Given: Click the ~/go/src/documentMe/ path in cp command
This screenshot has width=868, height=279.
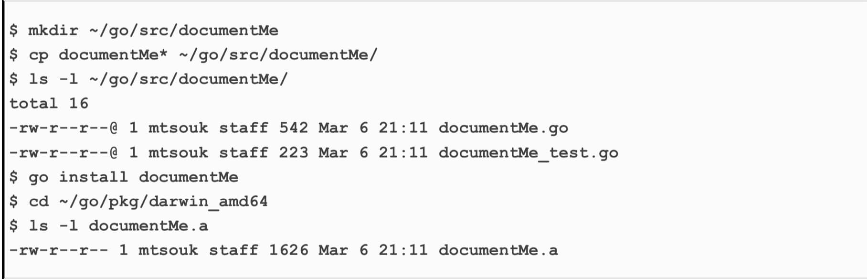Looking at the screenshot, I should click(278, 55).
